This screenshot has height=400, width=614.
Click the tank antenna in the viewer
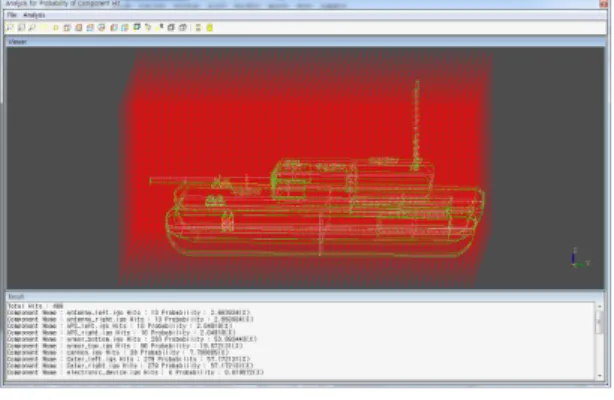pos(417,125)
